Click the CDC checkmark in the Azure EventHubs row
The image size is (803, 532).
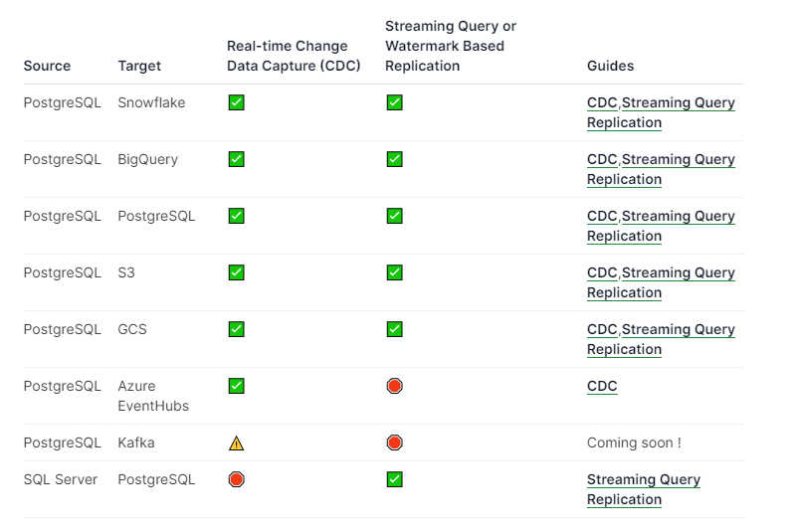tap(236, 386)
